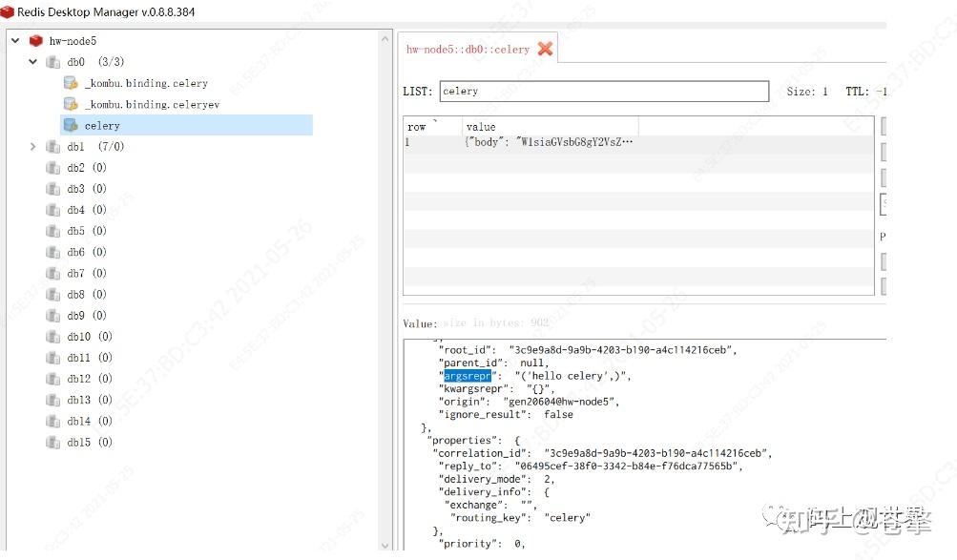The image size is (957, 560).
Task: Click the _kombu.binding.celeryev key icon
Action: click(x=71, y=104)
